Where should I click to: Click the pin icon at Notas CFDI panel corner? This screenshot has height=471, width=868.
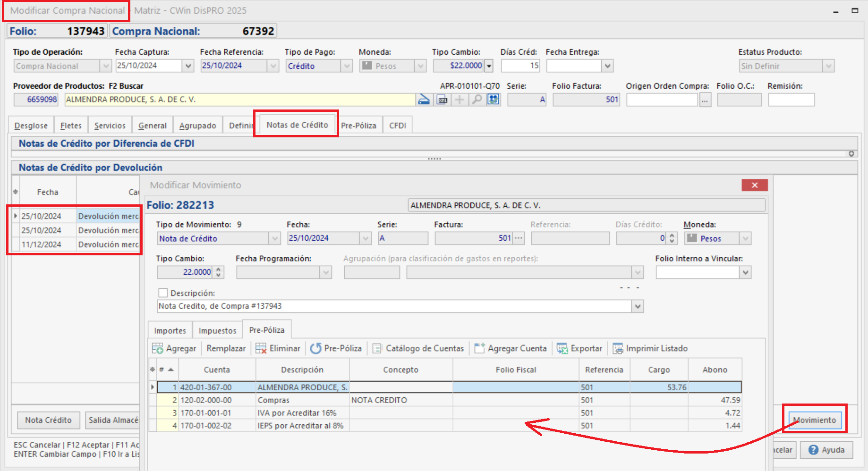[851, 154]
